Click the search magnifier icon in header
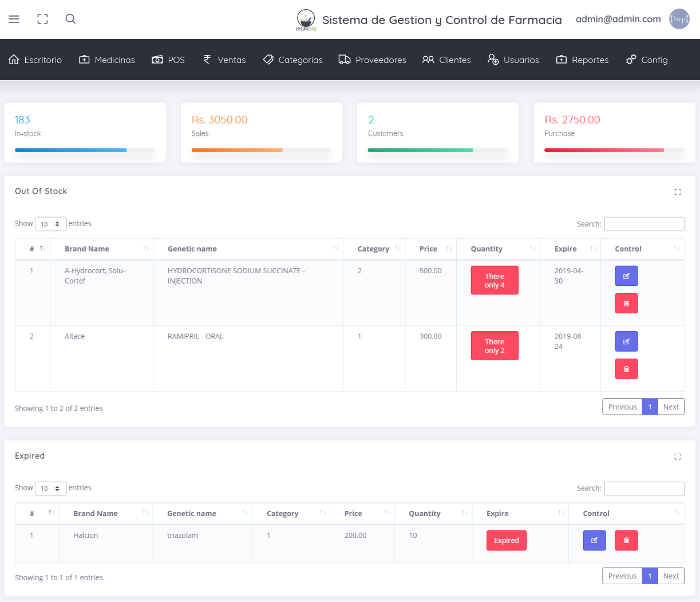This screenshot has height=602, width=700. pos(70,19)
